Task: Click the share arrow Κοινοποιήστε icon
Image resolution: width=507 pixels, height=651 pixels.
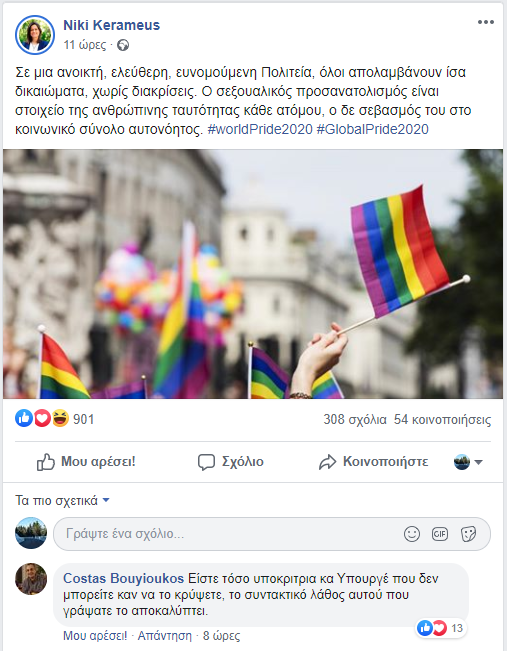Action: click(x=327, y=462)
